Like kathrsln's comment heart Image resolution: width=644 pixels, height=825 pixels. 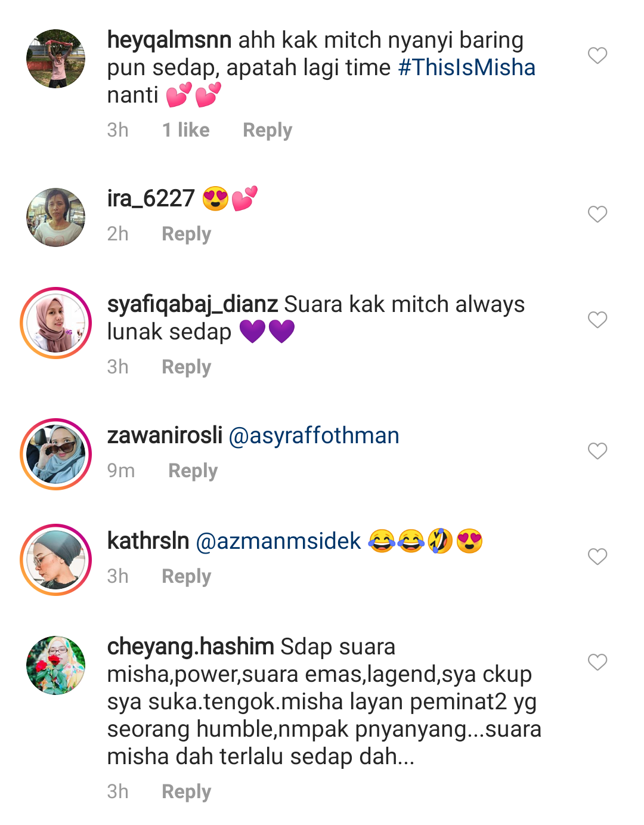point(597,557)
